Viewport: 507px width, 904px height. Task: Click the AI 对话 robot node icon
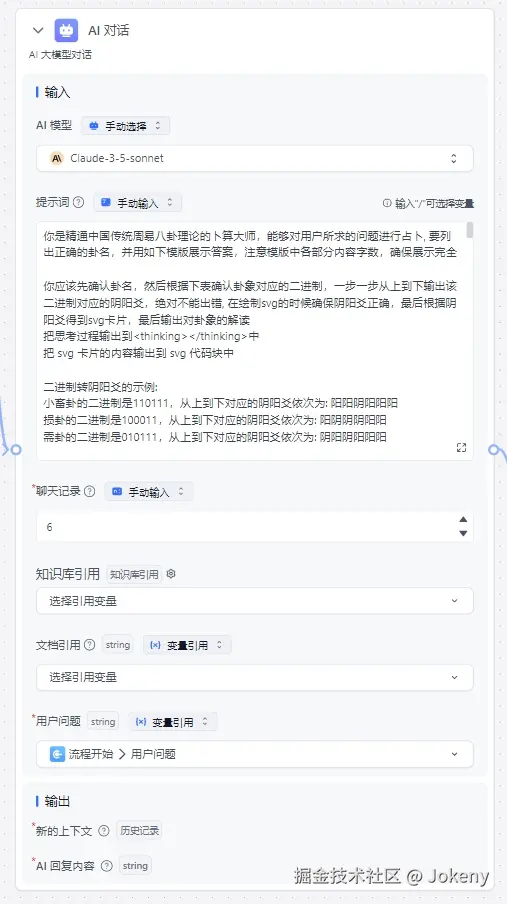click(66, 31)
